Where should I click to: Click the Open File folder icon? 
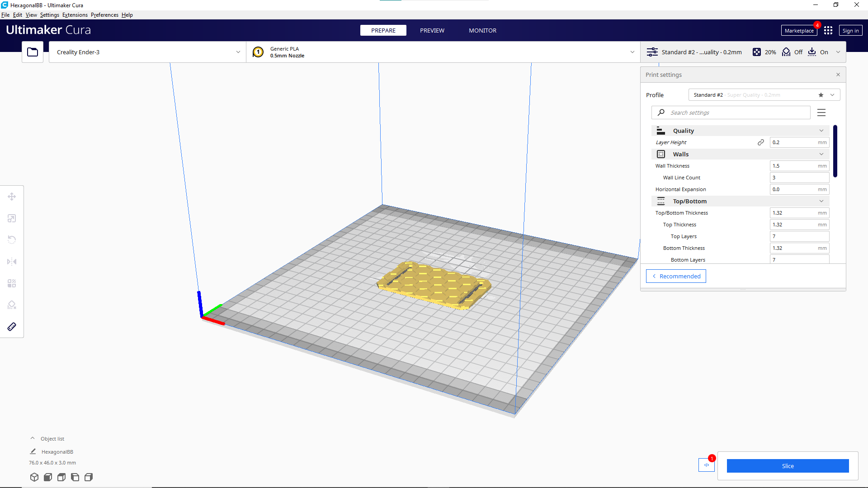pyautogui.click(x=33, y=52)
